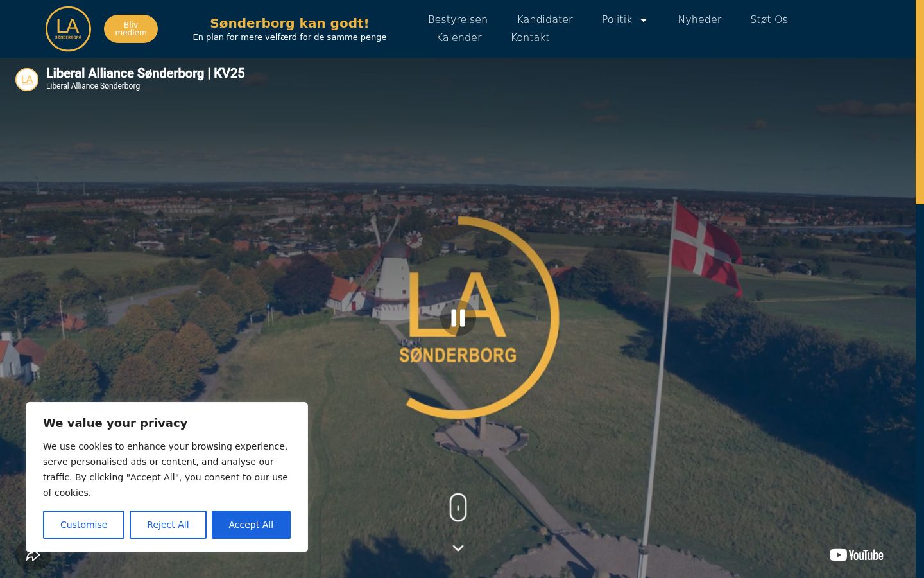Click the tagline En plan for mere velfærd
This screenshot has width=924, height=578.
[289, 37]
